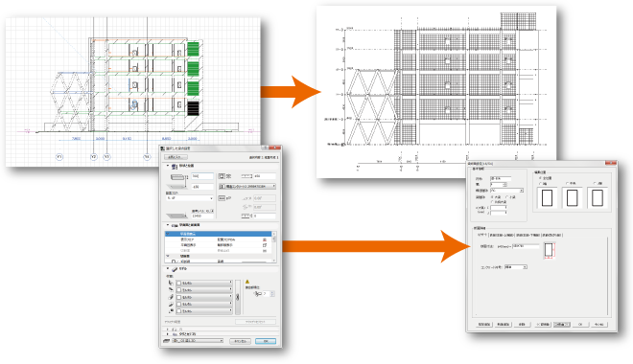The width and height of the screenshot is (633, 364).
Task: Collapse the geometry and positioning section header
Action: pos(168,166)
